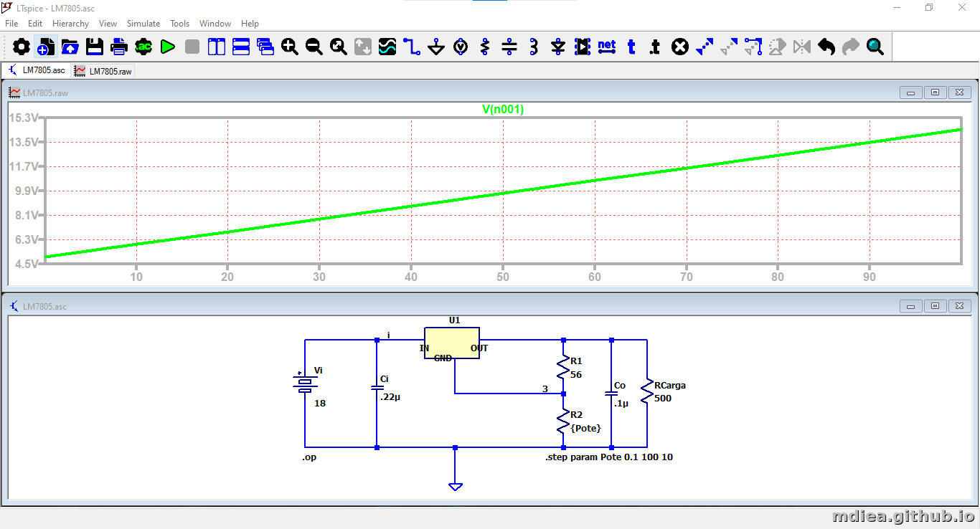Open Configure Analysis gear icon

143,47
